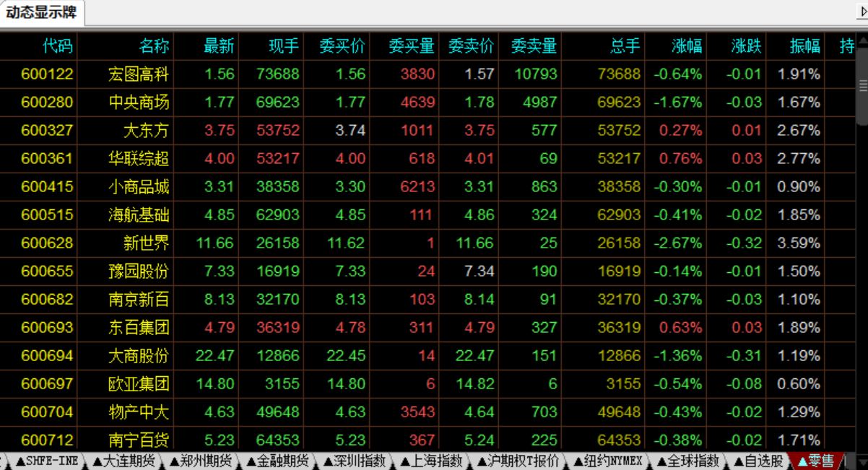Select stock code 600122
Image resolution: width=868 pixels, height=470 pixels.
47,74
